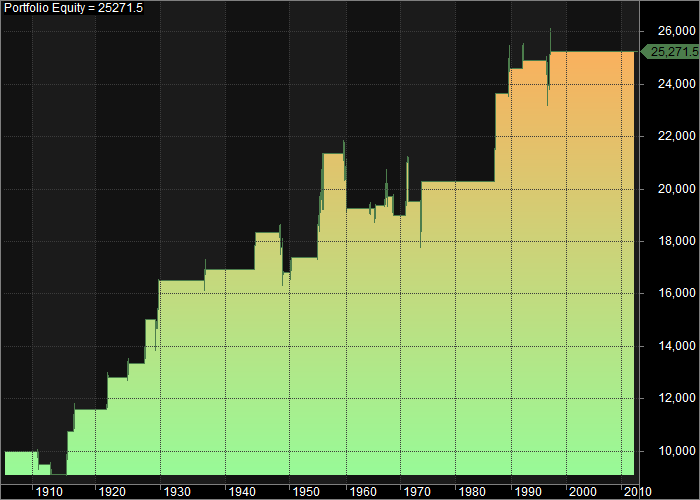Click the 1960 x-axis label
The image size is (700, 500).
[363, 492]
